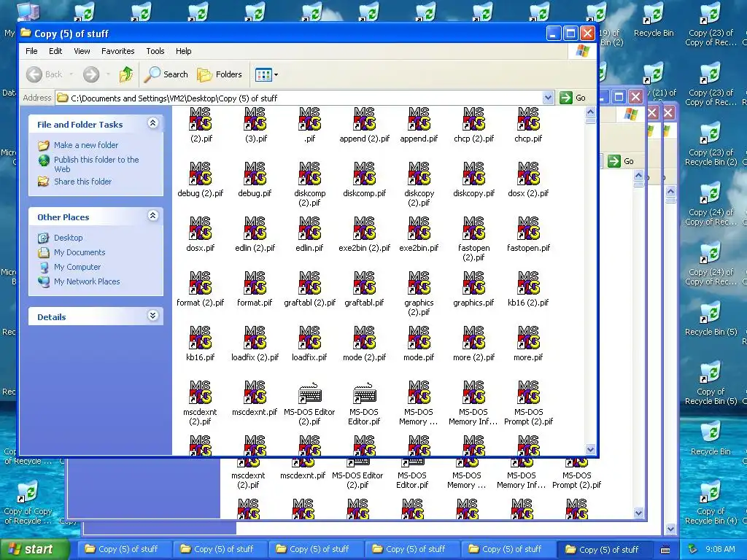Image resolution: width=747 pixels, height=560 pixels.
Task: Collapse the Other Places panel
Action: tap(152, 216)
